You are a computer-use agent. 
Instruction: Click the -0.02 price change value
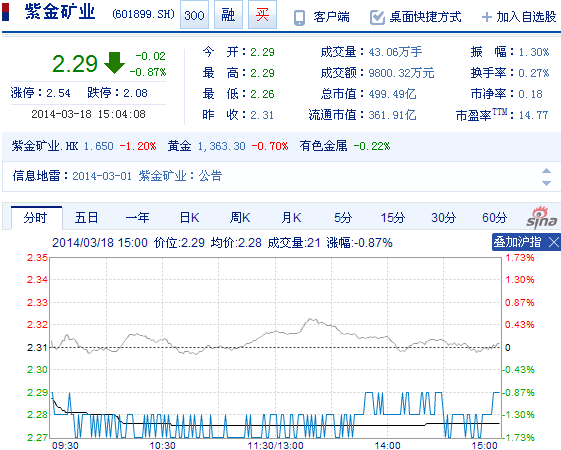(x=150, y=56)
